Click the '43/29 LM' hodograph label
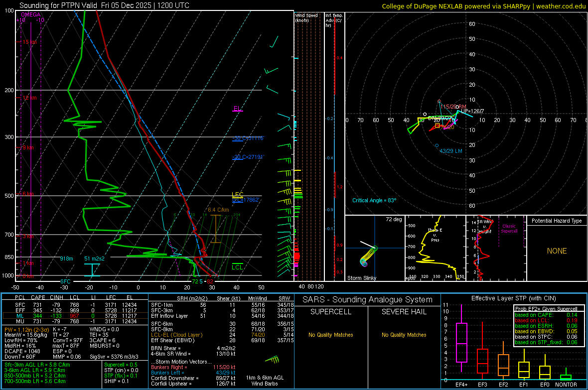Screen dimensions: 588x390 (451, 151)
